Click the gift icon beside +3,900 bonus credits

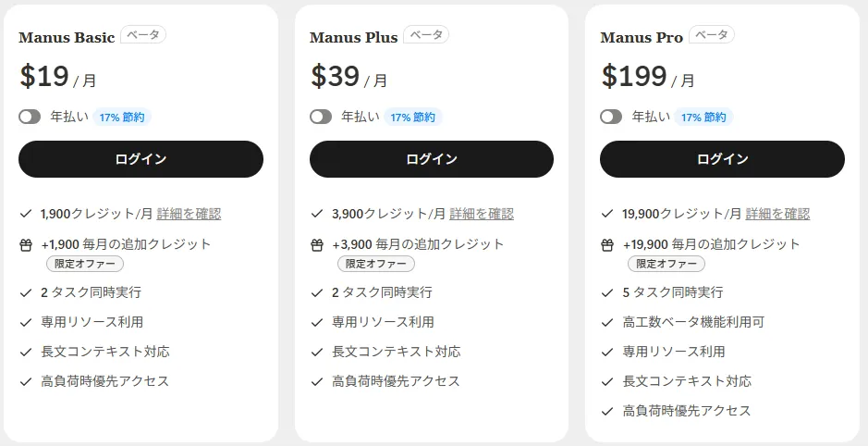click(x=317, y=245)
